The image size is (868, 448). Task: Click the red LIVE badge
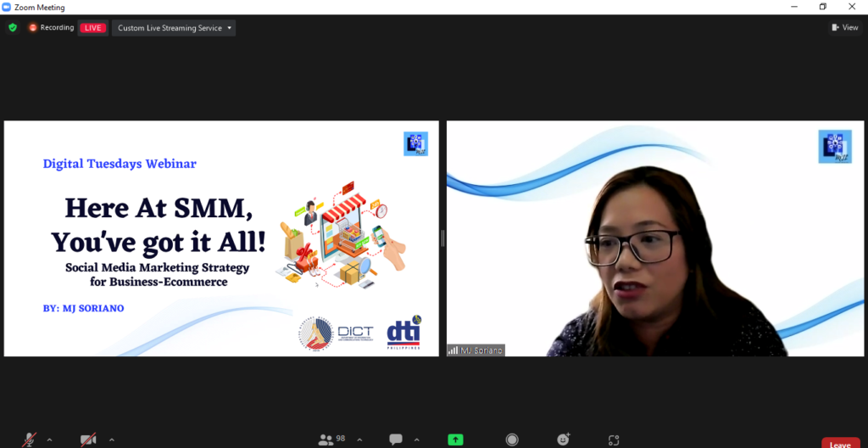92,27
